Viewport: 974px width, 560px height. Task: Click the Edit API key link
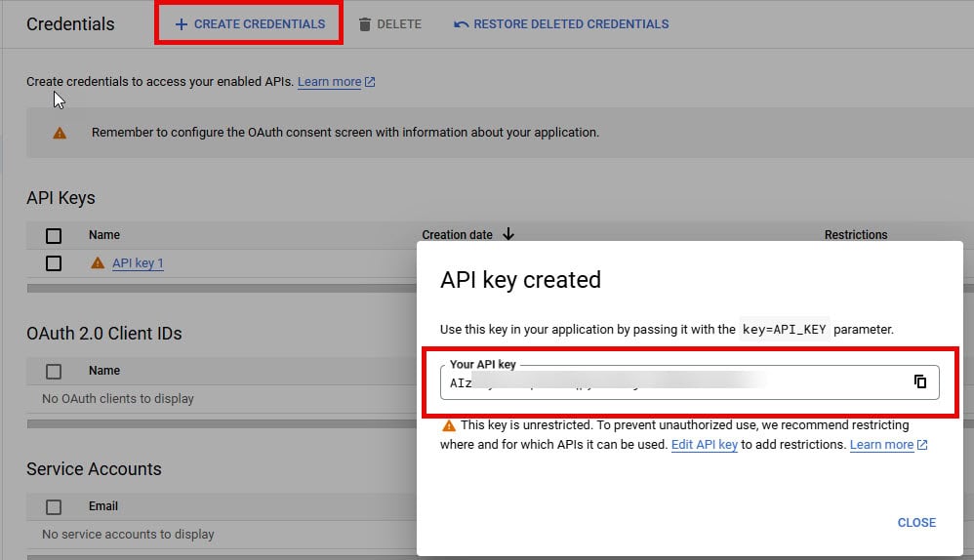(x=704, y=445)
